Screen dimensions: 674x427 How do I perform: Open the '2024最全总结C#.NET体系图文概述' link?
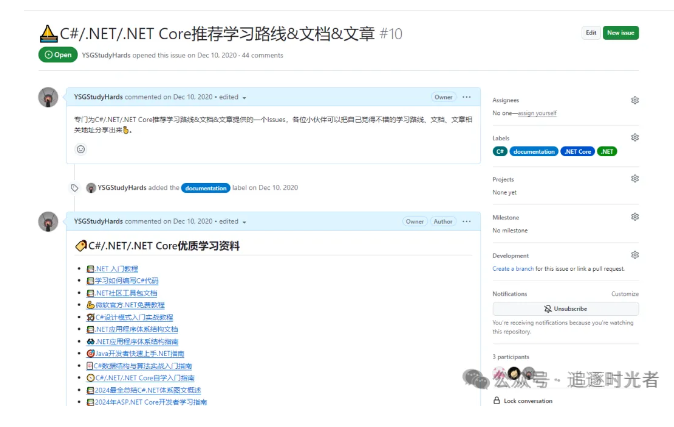pyautogui.click(x=144, y=390)
